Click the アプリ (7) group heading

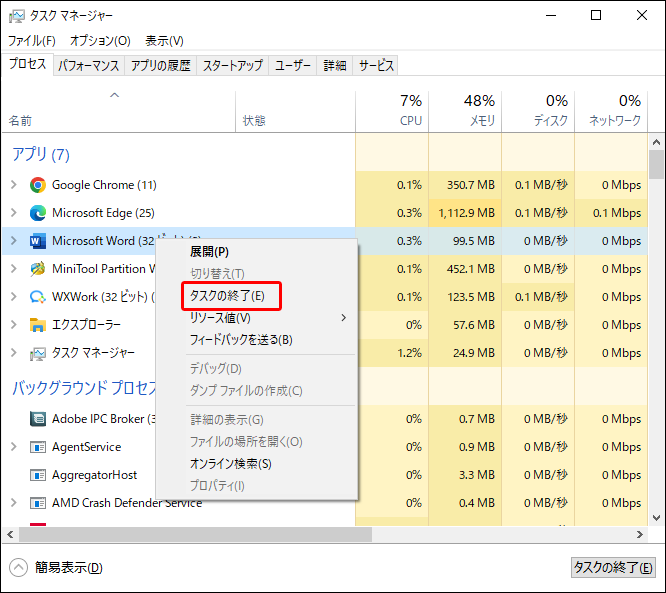tap(41, 154)
